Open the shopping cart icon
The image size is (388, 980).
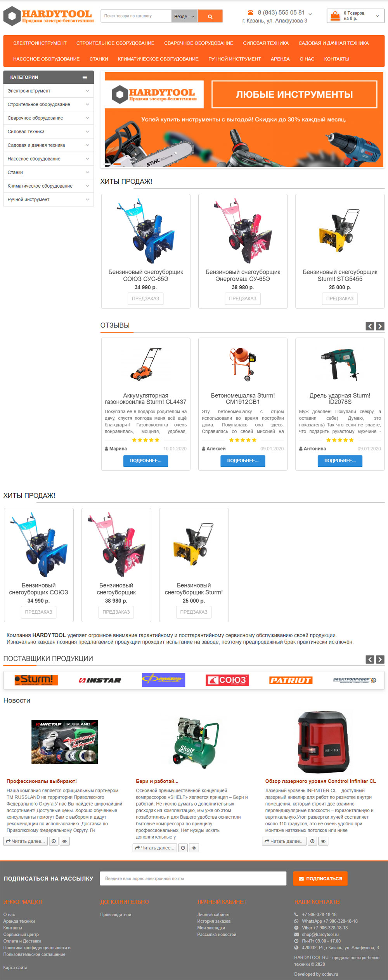click(335, 16)
